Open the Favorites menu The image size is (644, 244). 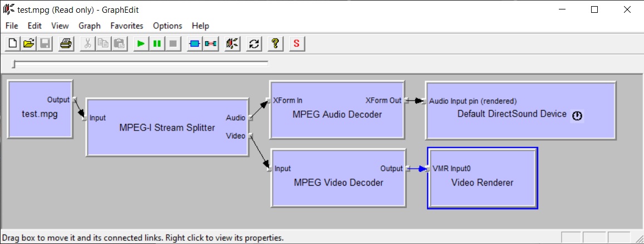(x=127, y=26)
